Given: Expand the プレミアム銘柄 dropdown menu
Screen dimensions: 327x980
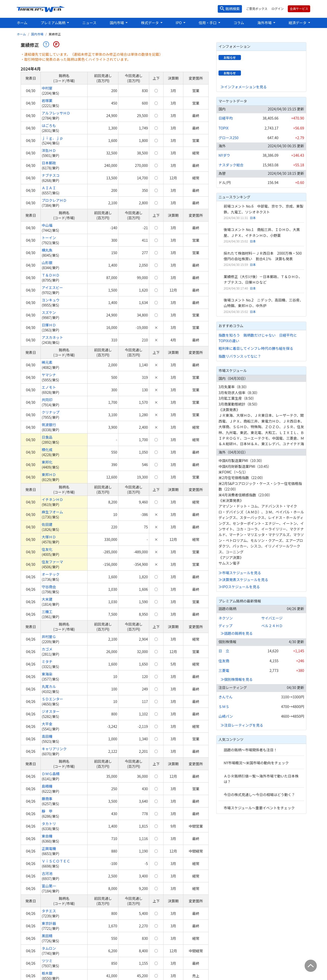Looking at the screenshot, I should click(x=55, y=23).
